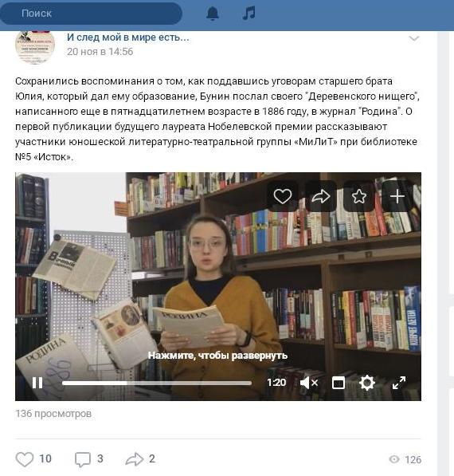The width and height of the screenshot is (454, 476).
Task: Pause the playing video
Action: tap(37, 383)
